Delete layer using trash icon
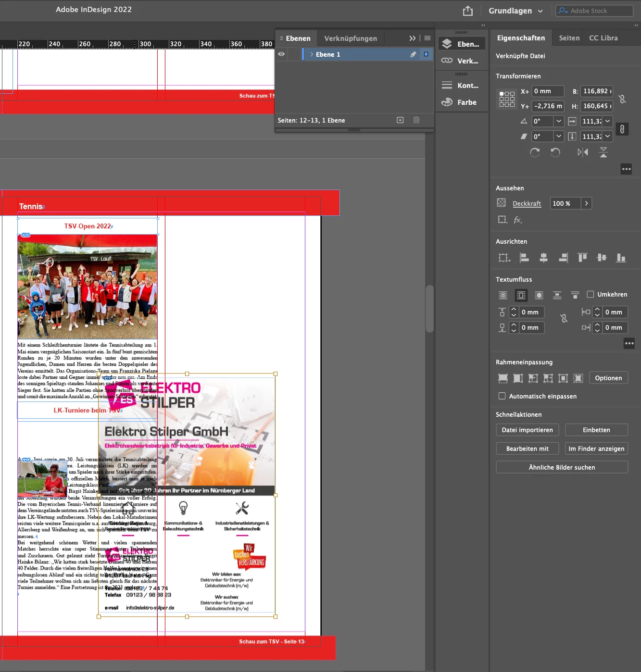 tap(416, 120)
